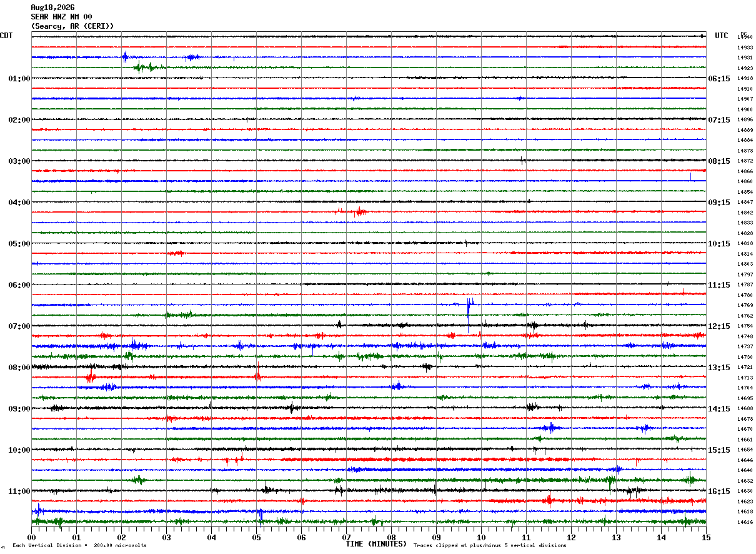Click the 07:00 CDT row label

tap(19, 326)
